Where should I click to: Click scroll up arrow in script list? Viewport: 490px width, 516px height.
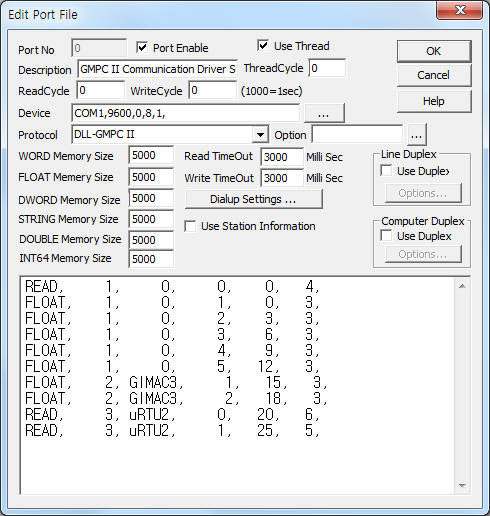pyautogui.click(x=462, y=286)
